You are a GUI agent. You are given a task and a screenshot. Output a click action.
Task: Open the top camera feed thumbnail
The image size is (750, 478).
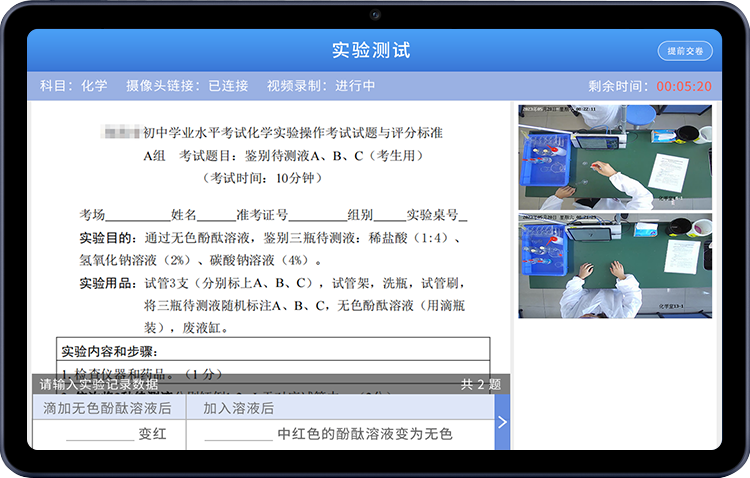click(615, 157)
